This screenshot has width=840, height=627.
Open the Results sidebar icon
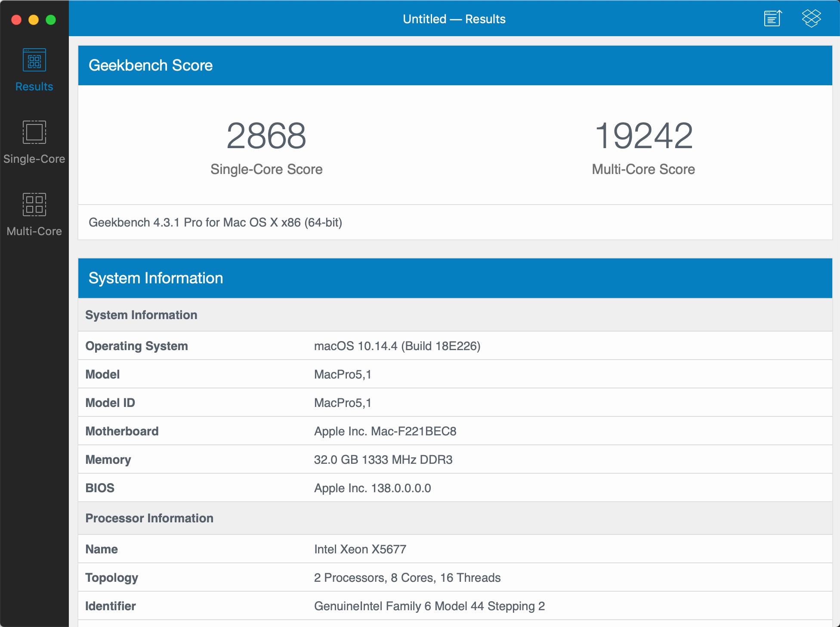pos(34,60)
